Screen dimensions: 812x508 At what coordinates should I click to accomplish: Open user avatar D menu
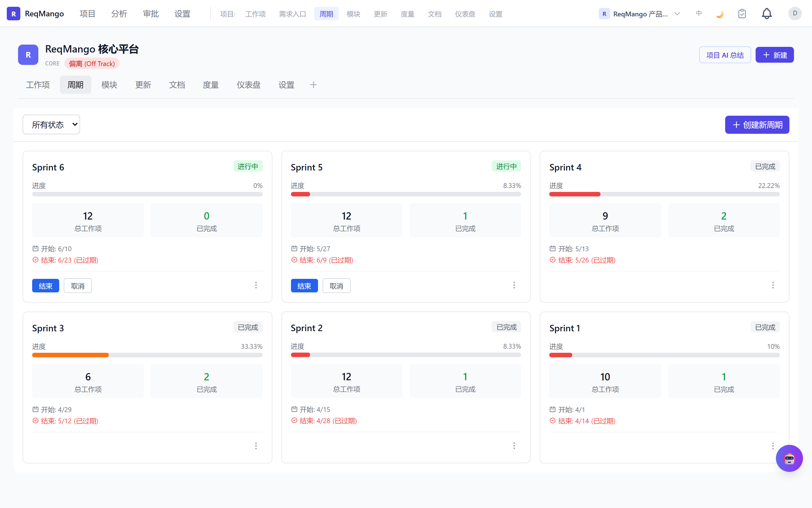click(x=795, y=14)
